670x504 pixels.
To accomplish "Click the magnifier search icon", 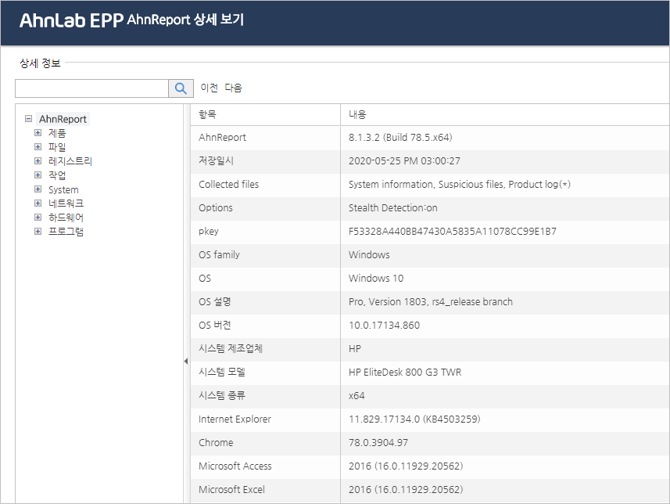I will pyautogui.click(x=180, y=89).
